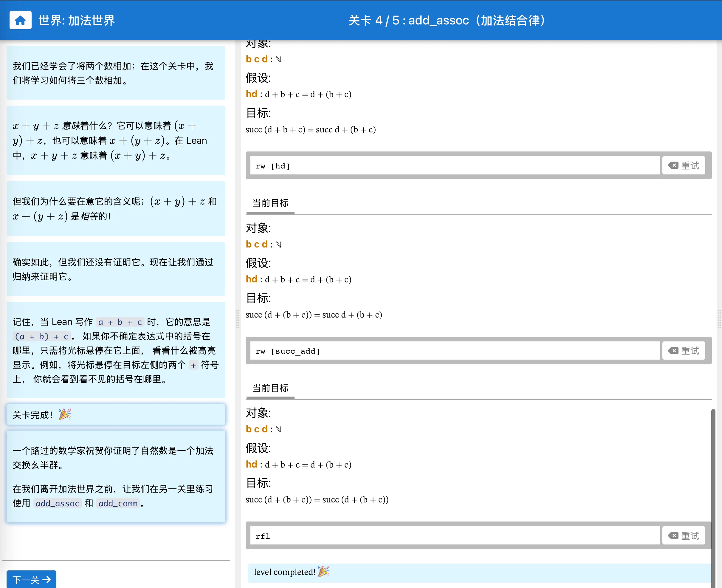
Task: Click the rw [succ_add] input field
Action: [x=455, y=351]
